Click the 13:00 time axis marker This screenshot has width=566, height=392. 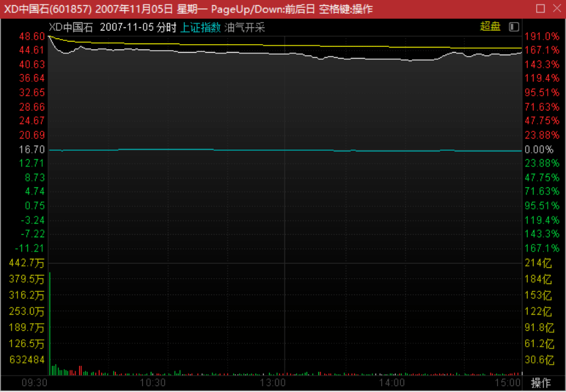click(273, 384)
